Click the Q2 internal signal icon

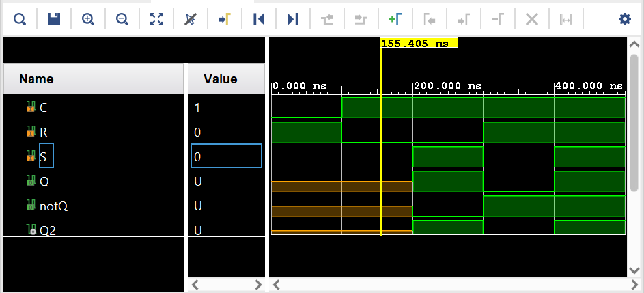pos(31,229)
